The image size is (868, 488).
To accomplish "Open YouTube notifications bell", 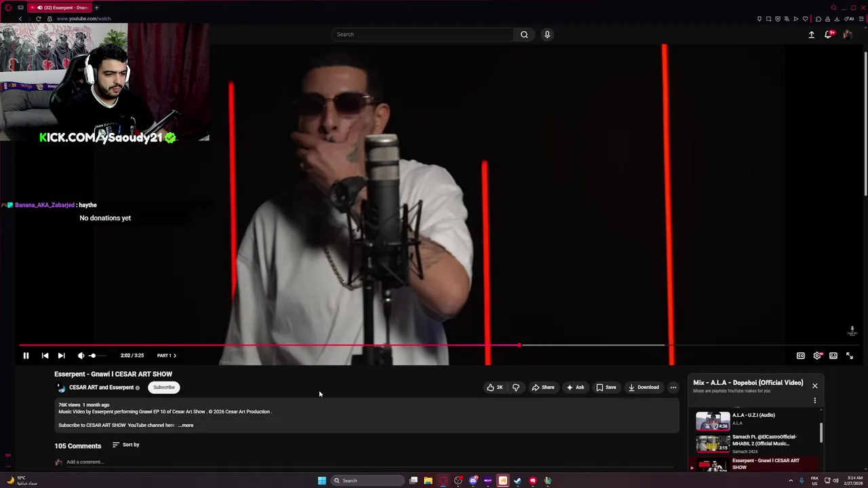I will [x=829, y=35].
